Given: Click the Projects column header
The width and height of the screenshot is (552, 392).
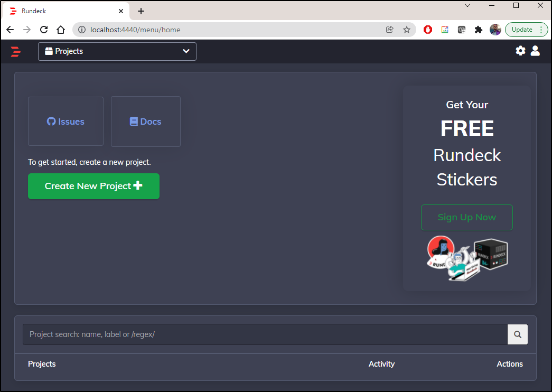Looking at the screenshot, I should tap(42, 364).
